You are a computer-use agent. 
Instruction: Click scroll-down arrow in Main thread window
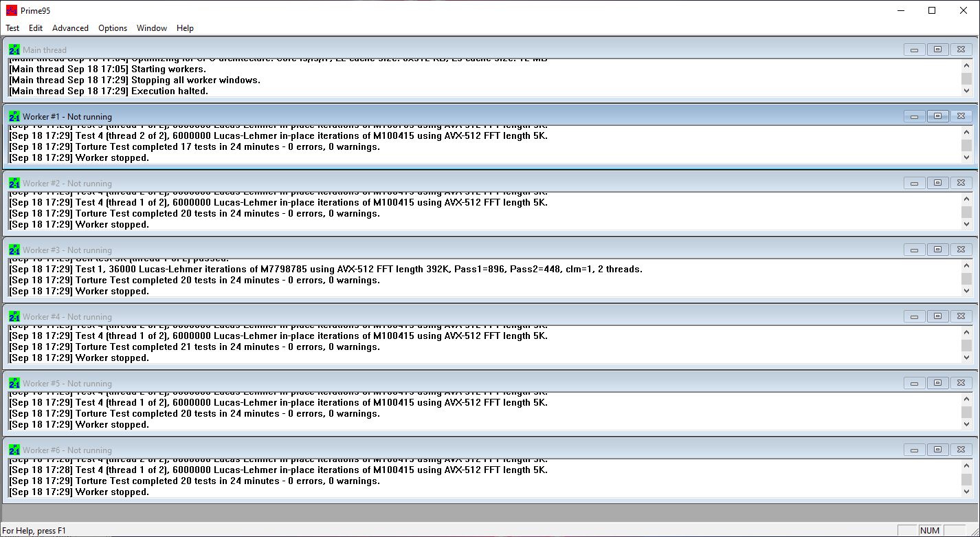point(967,91)
